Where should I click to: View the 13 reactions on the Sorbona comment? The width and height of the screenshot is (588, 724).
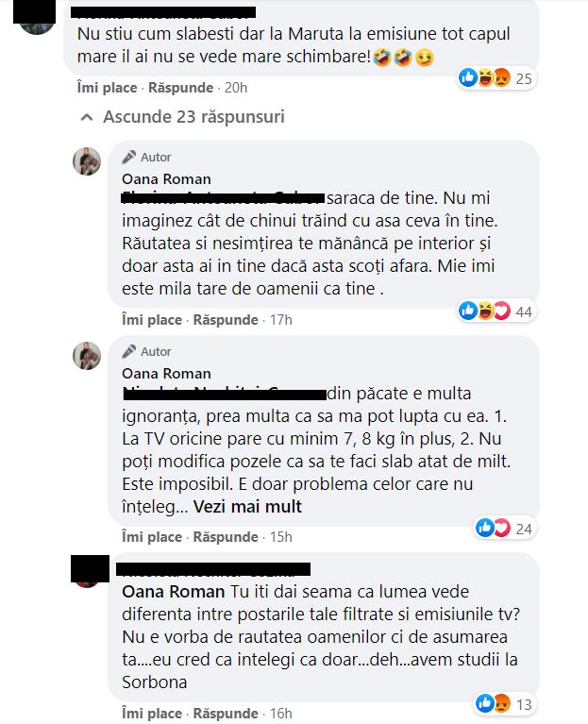505,703
